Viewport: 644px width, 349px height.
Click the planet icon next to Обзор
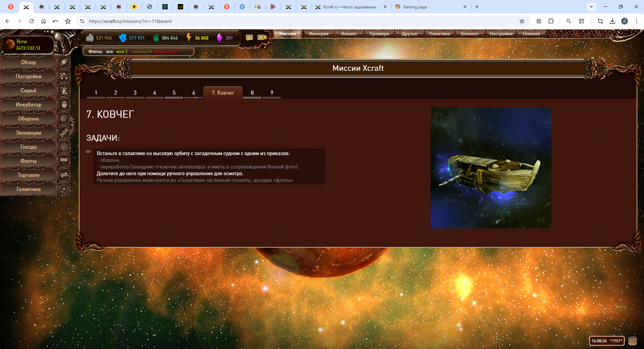click(x=64, y=62)
